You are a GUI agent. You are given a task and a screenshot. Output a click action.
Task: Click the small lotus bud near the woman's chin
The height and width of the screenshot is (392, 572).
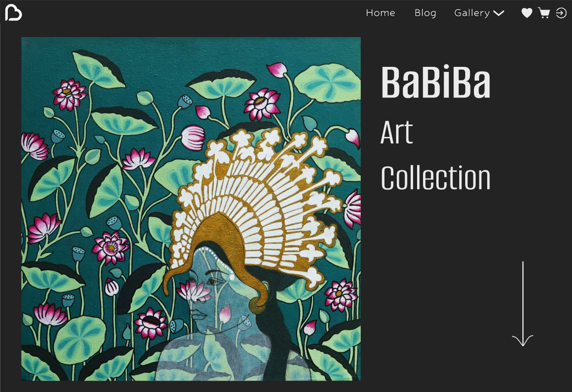225,315
